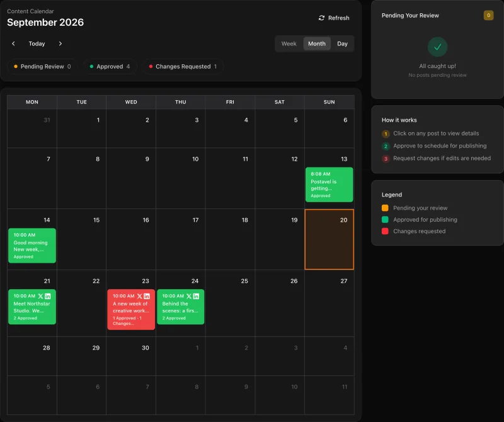Screen dimensions: 504x422
Task: Jump to Today
Action: click(x=37, y=43)
